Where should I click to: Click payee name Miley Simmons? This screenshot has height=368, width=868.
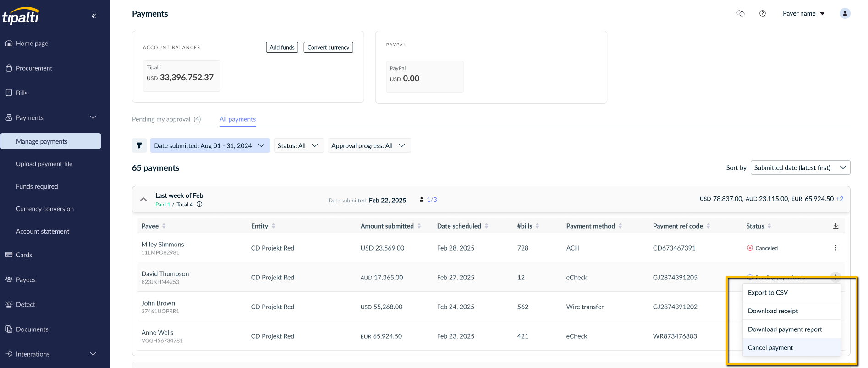pos(163,244)
